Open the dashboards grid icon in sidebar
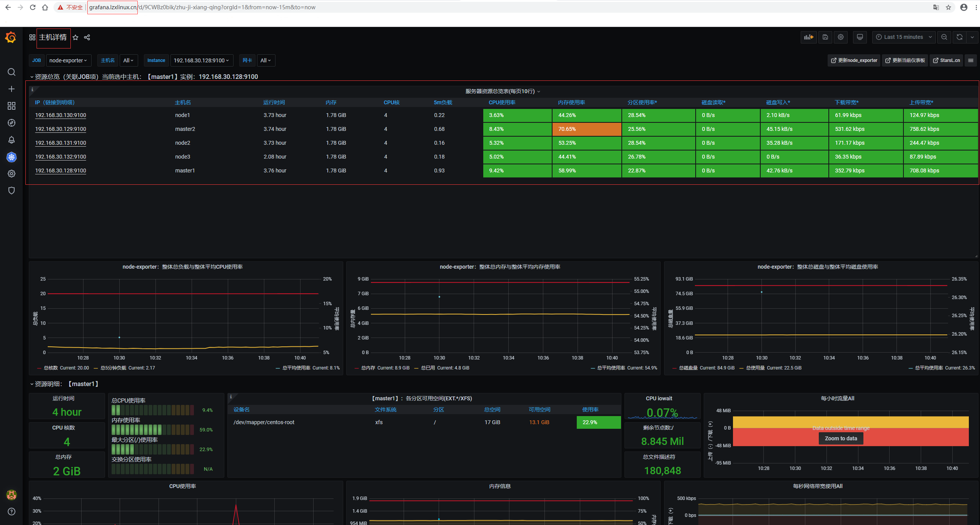This screenshot has height=525, width=980. click(x=12, y=106)
